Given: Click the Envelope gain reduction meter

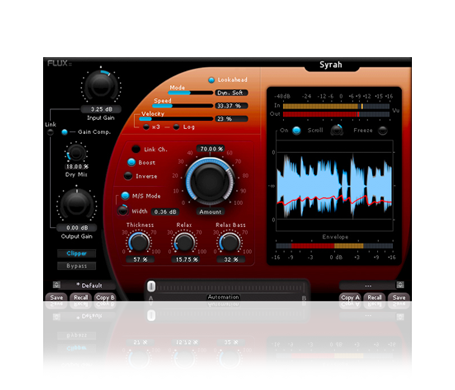Looking at the screenshot, I should point(334,246).
